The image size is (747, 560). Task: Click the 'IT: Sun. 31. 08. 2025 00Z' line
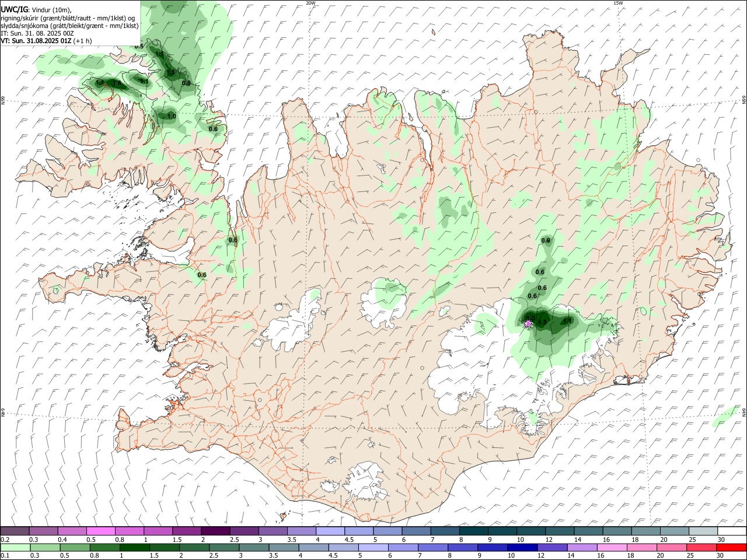click(37, 33)
